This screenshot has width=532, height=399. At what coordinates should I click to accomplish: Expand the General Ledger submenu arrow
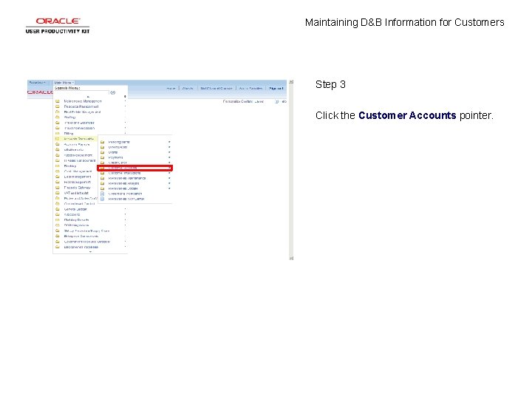tap(125, 209)
